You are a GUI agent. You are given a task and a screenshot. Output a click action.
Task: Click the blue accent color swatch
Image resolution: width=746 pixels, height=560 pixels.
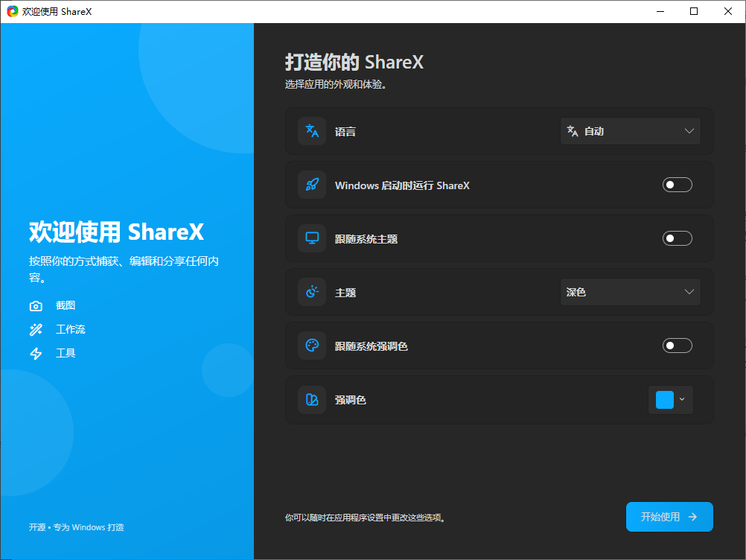point(665,400)
